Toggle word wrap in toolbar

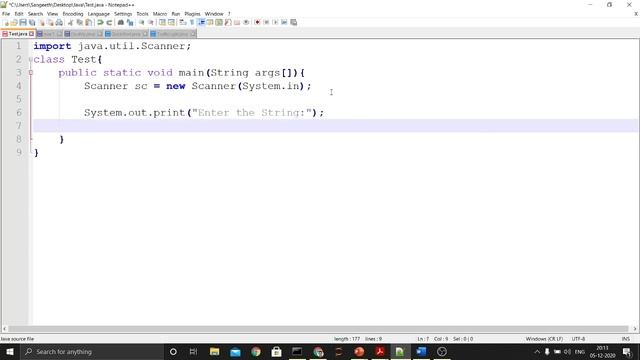point(182,22)
